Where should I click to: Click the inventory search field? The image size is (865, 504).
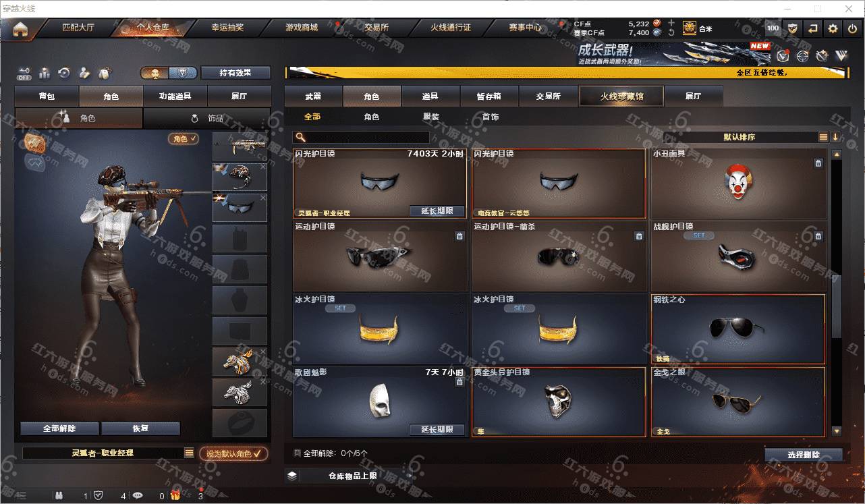pyautogui.click(x=362, y=137)
